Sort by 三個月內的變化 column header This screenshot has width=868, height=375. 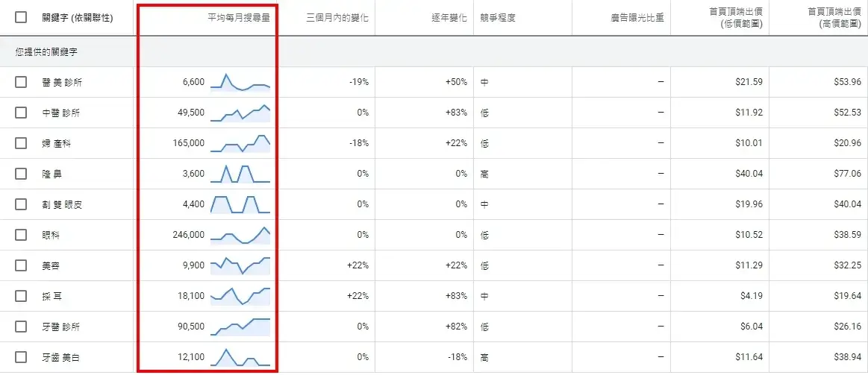point(337,17)
